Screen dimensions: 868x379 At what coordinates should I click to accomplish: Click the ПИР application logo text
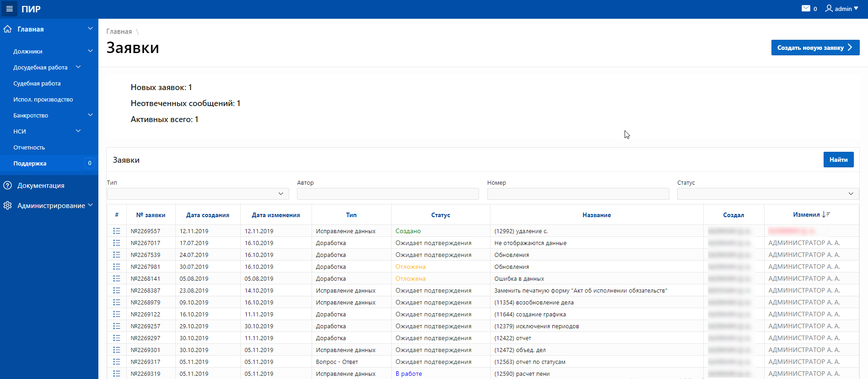tap(31, 9)
